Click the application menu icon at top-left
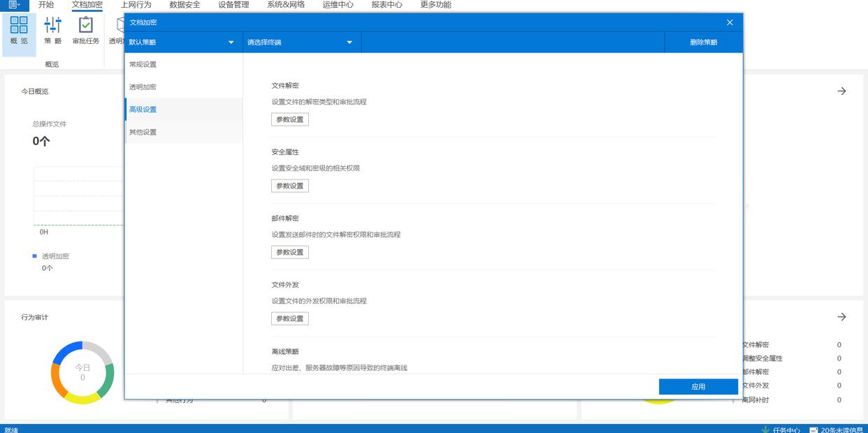 [14, 5]
